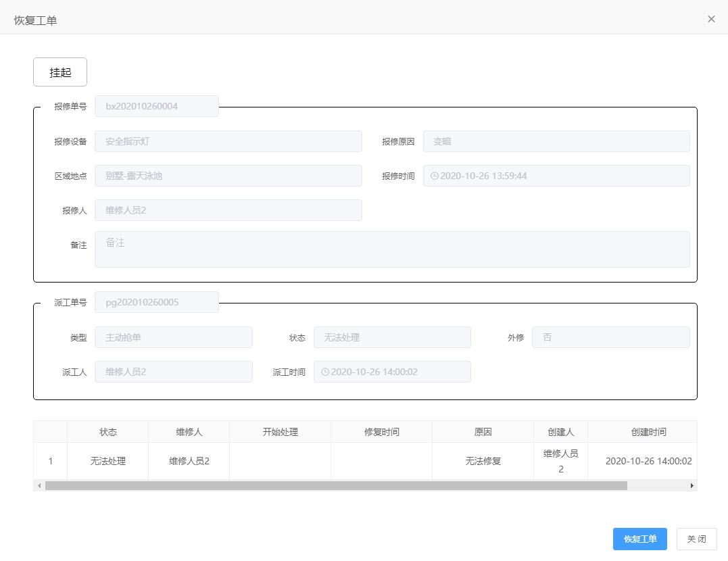The height and width of the screenshot is (561, 728).
Task: Click the 开始处理 column header
Action: click(x=280, y=432)
